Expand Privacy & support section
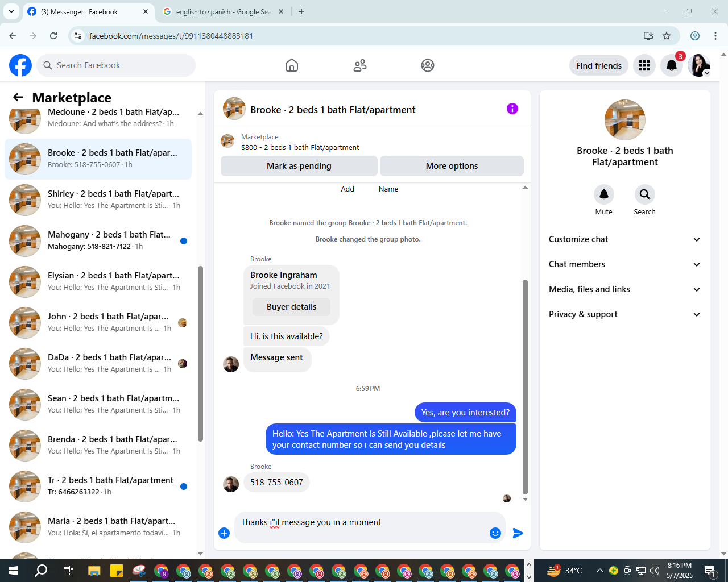This screenshot has height=582, width=728. pyautogui.click(x=624, y=314)
